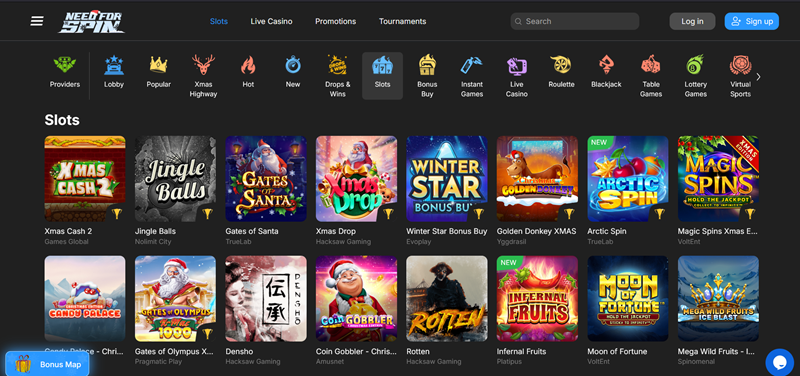Click trophy icon on Winter Star Bonus Buy
800x376 pixels.
[x=479, y=213]
